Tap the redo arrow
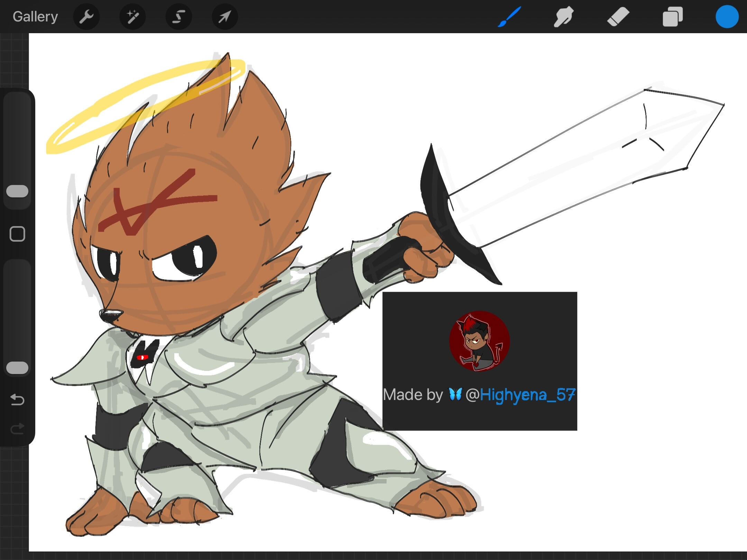This screenshot has height=560, width=747. [17, 429]
